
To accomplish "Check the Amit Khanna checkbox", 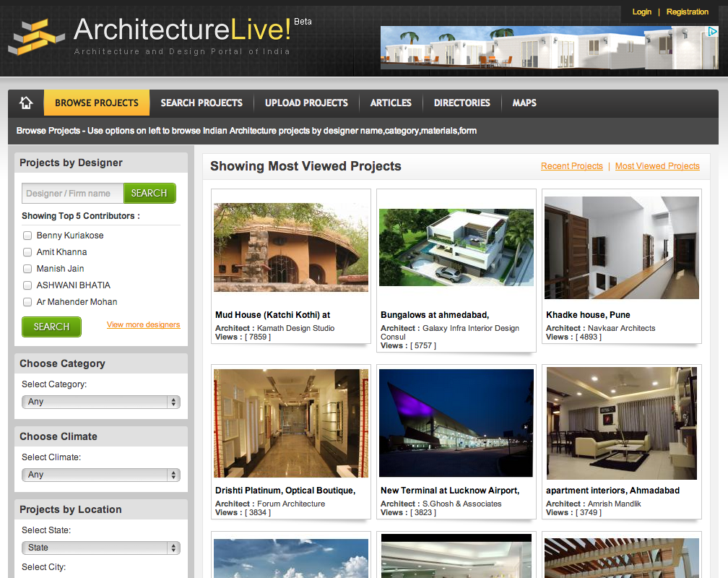I will (x=27, y=252).
